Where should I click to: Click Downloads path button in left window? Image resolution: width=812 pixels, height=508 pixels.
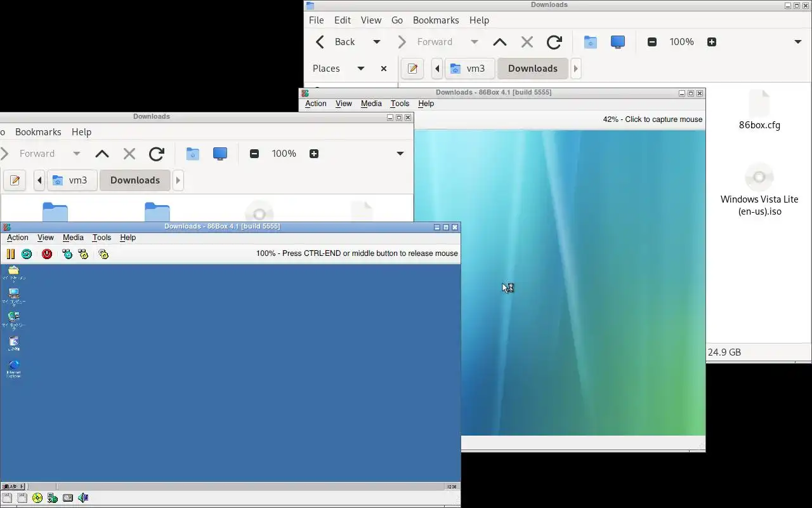click(135, 180)
